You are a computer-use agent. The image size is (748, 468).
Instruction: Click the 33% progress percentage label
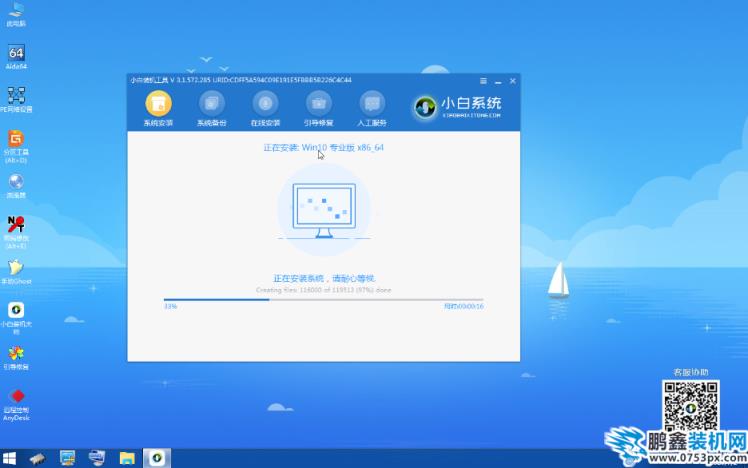(170, 306)
